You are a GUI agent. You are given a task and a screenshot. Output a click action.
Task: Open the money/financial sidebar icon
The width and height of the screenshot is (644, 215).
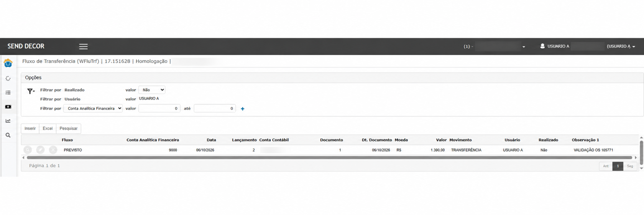[8, 107]
